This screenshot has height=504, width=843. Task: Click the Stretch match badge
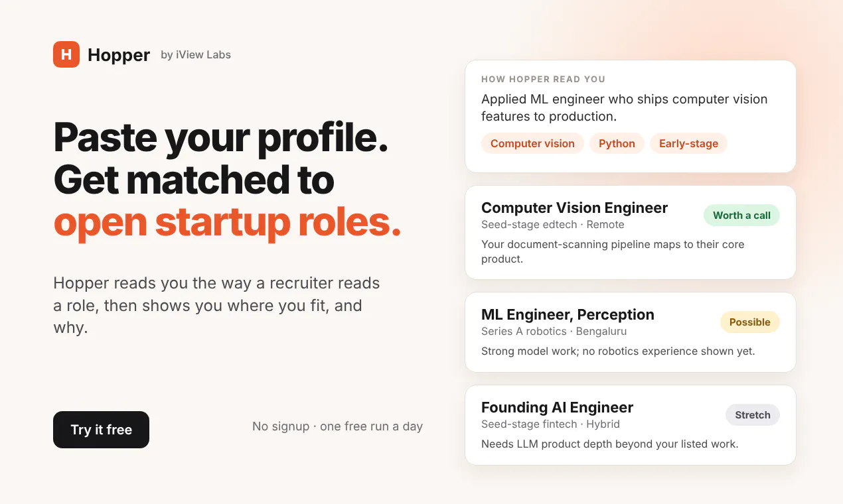point(752,415)
